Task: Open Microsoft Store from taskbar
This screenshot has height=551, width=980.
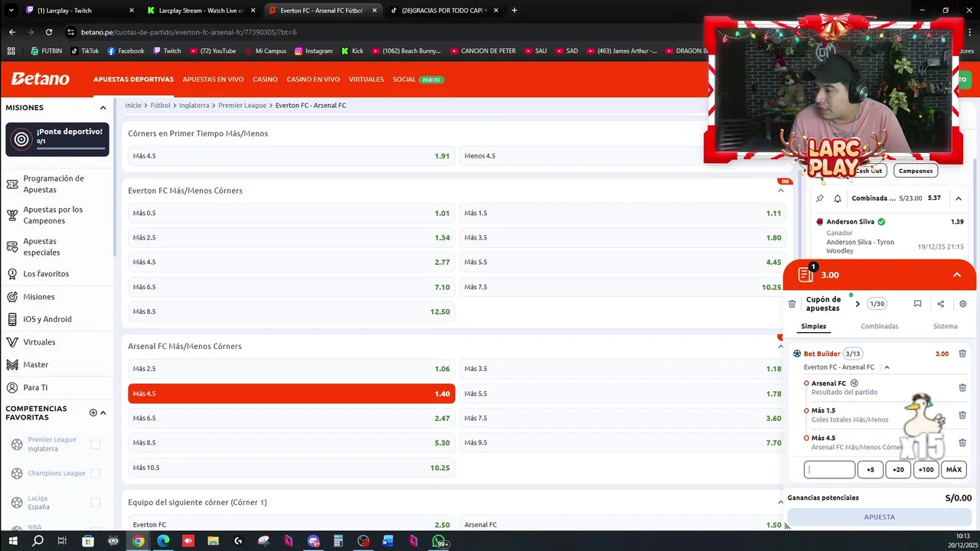Action: (x=88, y=541)
